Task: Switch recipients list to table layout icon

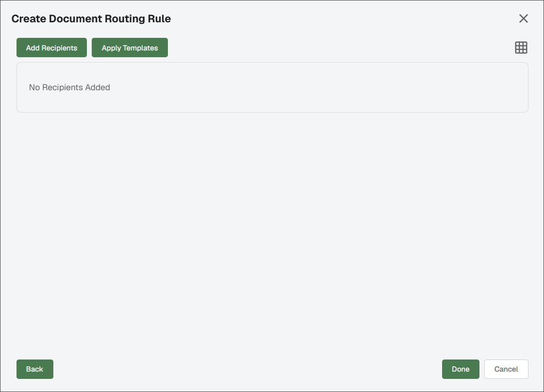Action: 521,48
